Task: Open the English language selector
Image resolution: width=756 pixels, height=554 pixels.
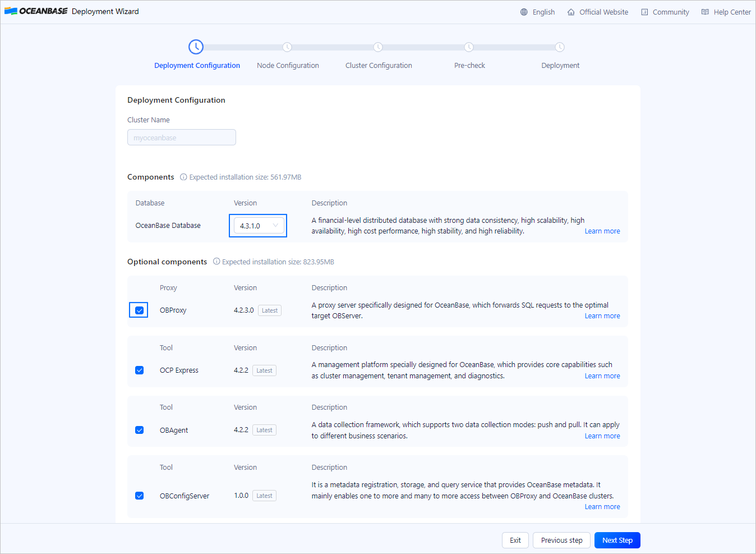Action: [543, 12]
